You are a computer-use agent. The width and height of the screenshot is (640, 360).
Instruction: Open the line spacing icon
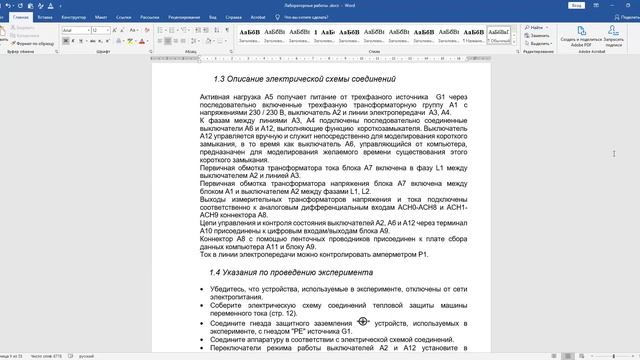click(x=193, y=41)
